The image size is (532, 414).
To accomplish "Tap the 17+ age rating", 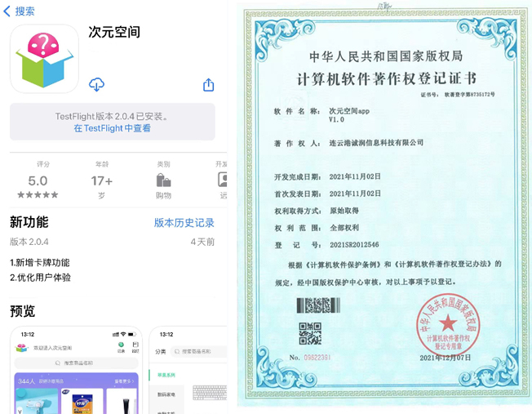I will coord(101,181).
